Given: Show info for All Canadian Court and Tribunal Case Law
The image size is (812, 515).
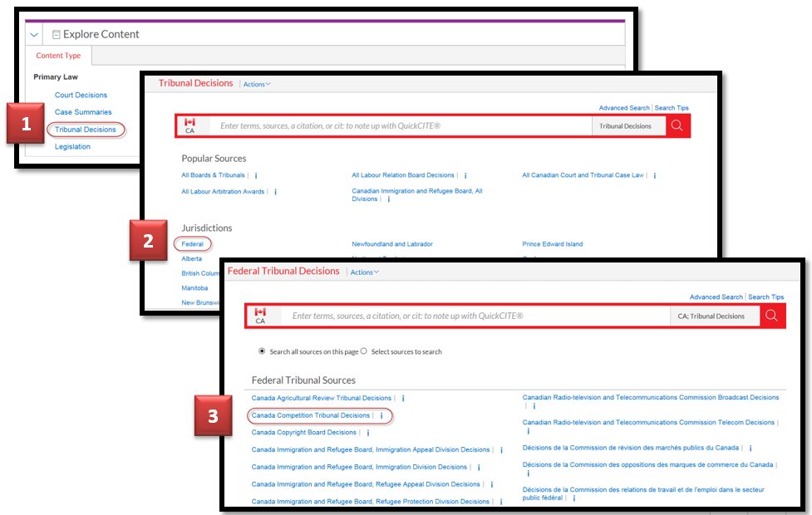Looking at the screenshot, I should 655,176.
